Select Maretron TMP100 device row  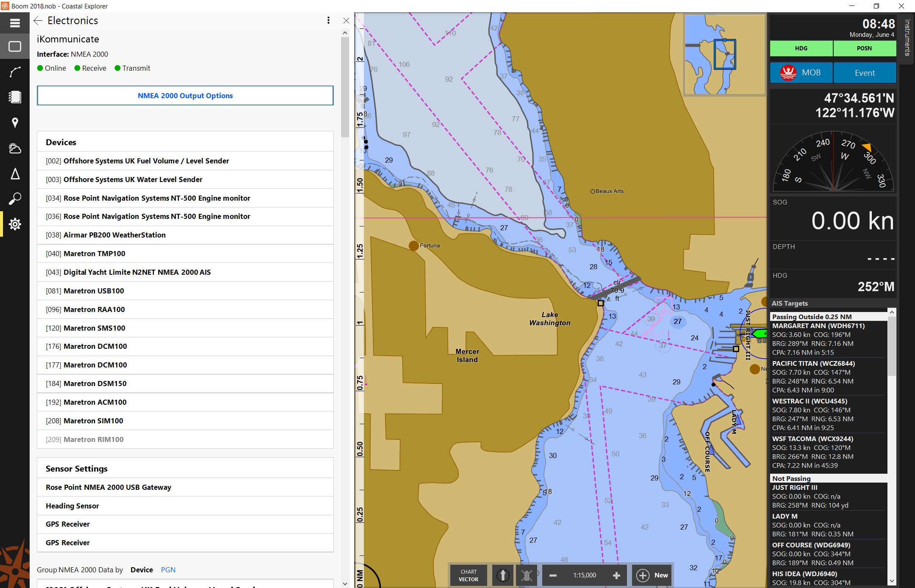[x=185, y=254]
